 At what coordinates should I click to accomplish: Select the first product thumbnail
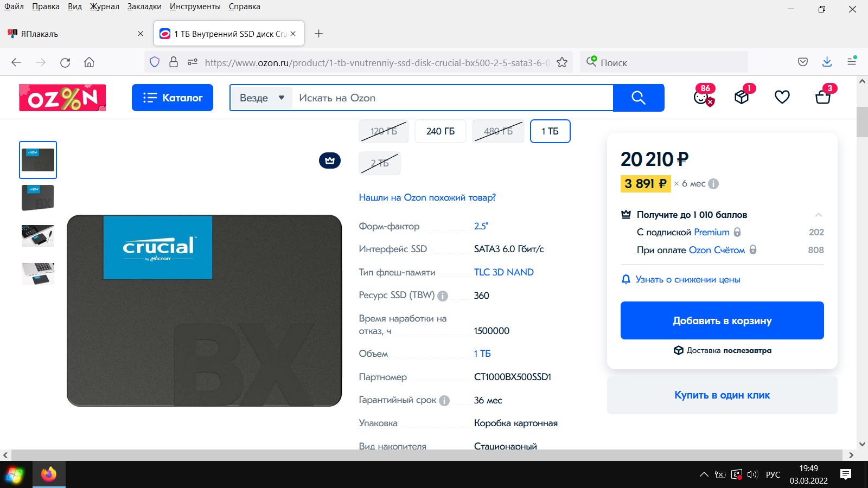(x=38, y=160)
